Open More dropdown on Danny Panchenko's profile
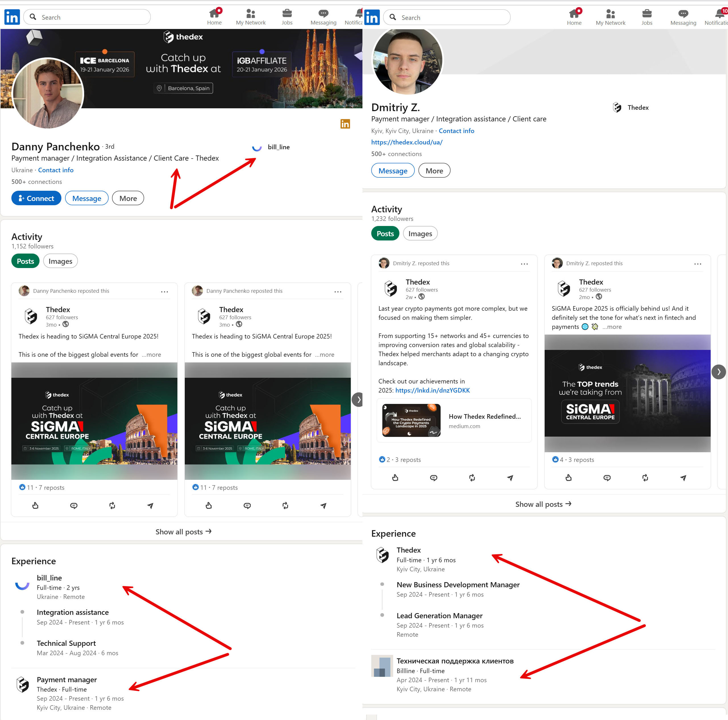 click(x=128, y=198)
